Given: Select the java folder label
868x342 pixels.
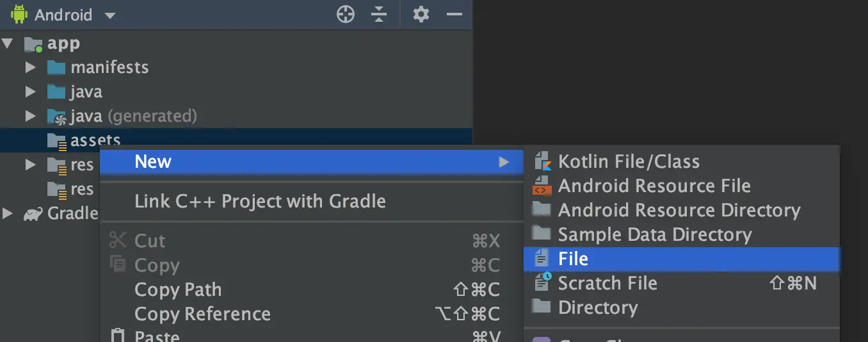Looking at the screenshot, I should pos(86,92).
